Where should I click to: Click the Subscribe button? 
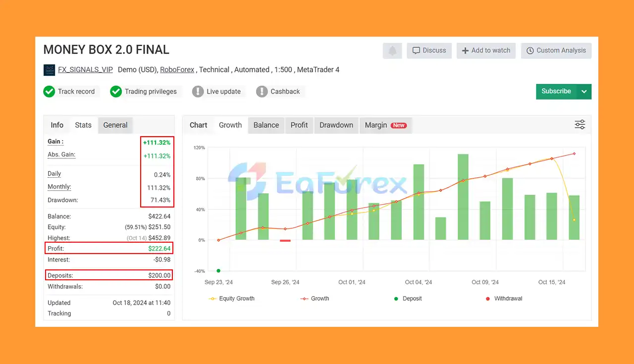pos(556,92)
